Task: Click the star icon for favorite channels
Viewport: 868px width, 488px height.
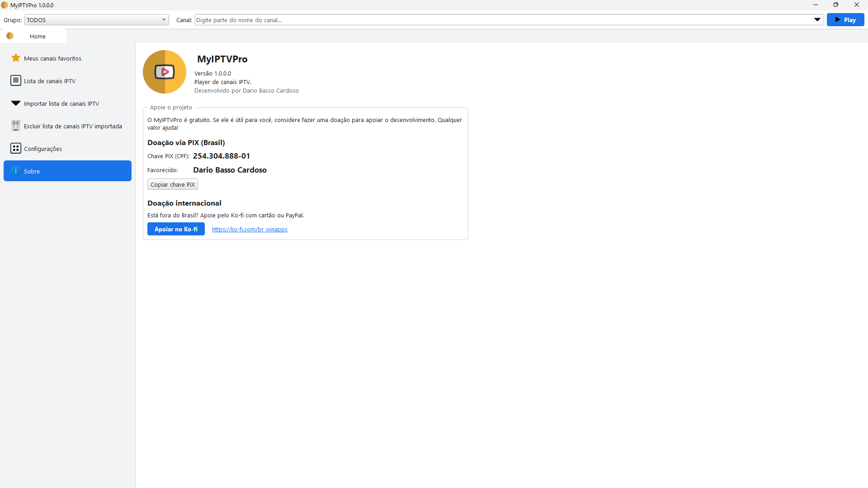Action: tap(16, 58)
